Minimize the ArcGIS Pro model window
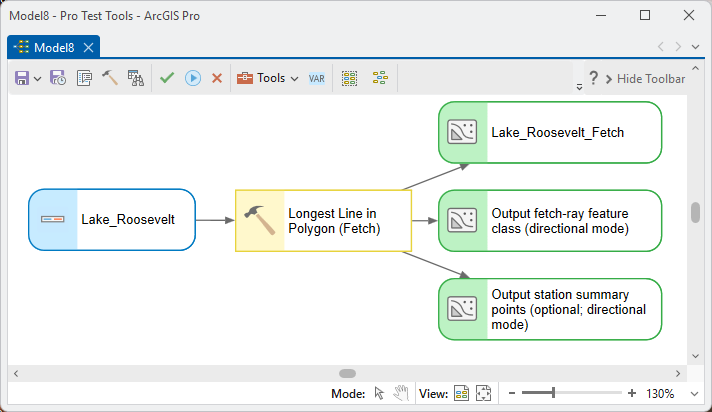The height and width of the screenshot is (412, 712). (x=601, y=15)
